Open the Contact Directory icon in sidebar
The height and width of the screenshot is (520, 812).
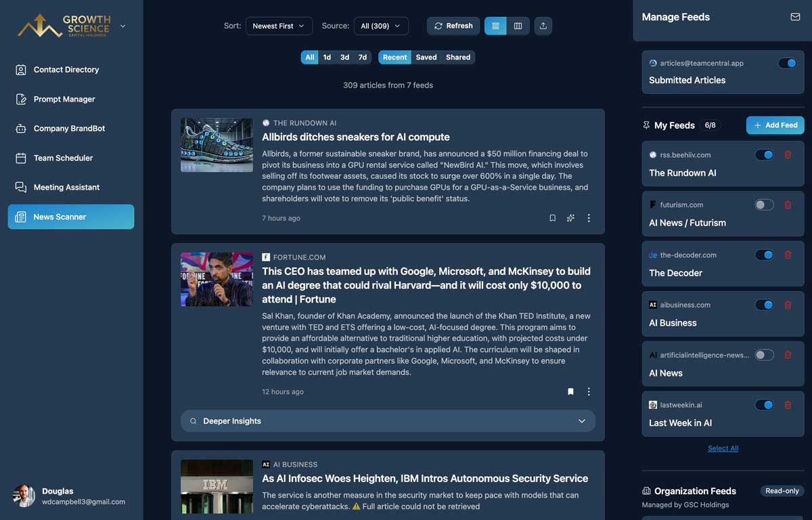[x=21, y=70]
